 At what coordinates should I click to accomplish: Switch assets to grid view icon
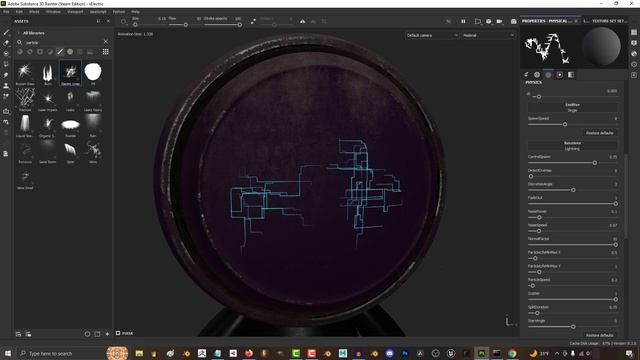click(x=105, y=52)
